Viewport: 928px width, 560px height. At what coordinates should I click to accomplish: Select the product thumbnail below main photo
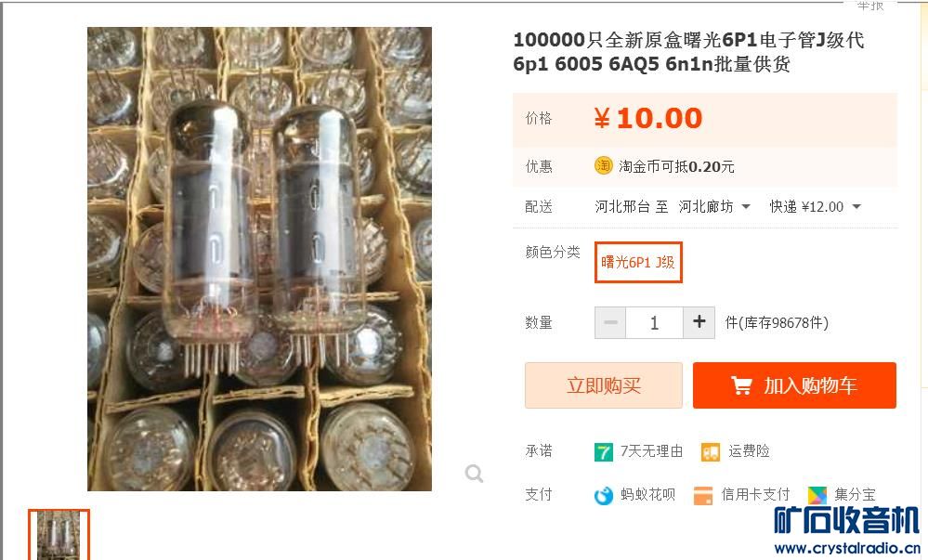pyautogui.click(x=59, y=535)
